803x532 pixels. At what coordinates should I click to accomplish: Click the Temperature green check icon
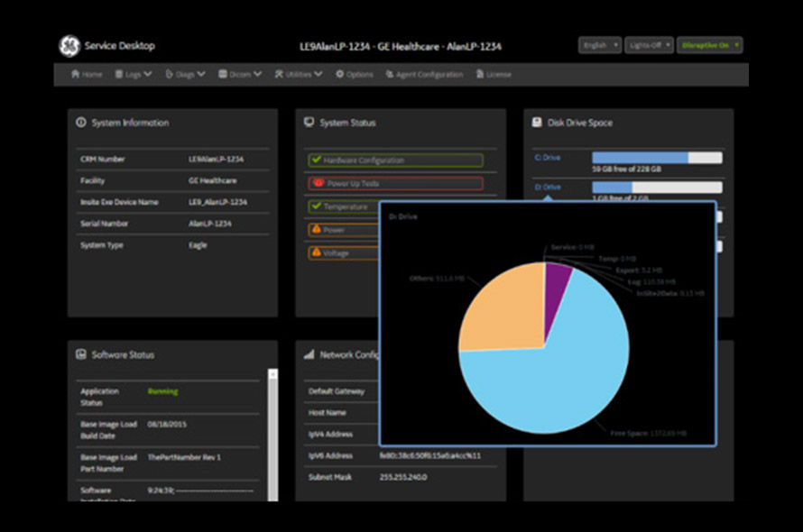pyautogui.click(x=316, y=206)
